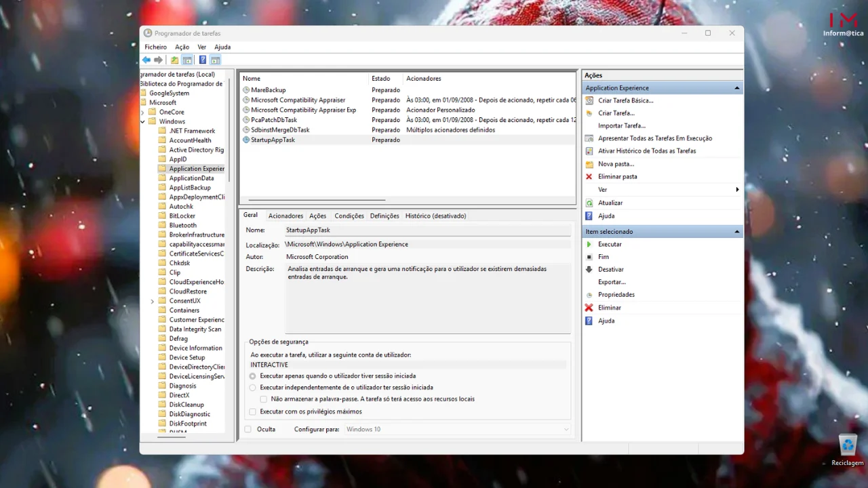The width and height of the screenshot is (868, 488).
Task: Click Ativar Histórico de Todas as Tarefas icon
Action: click(x=589, y=151)
